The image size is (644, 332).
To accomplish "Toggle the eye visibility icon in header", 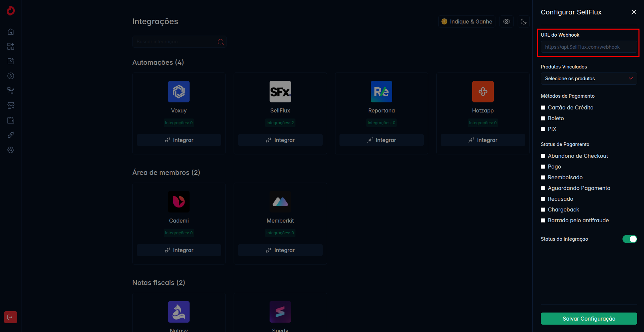I will coord(507,21).
